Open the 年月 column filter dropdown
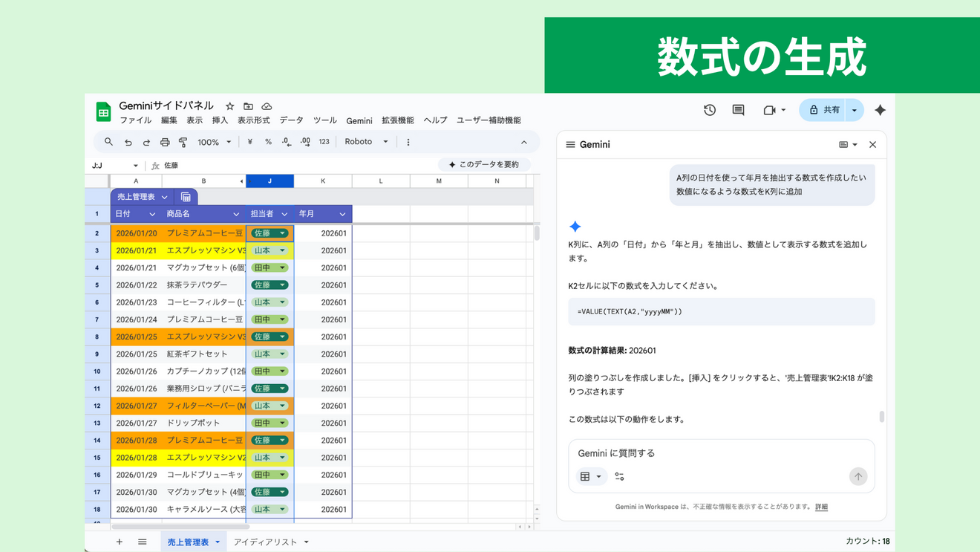 click(x=342, y=214)
